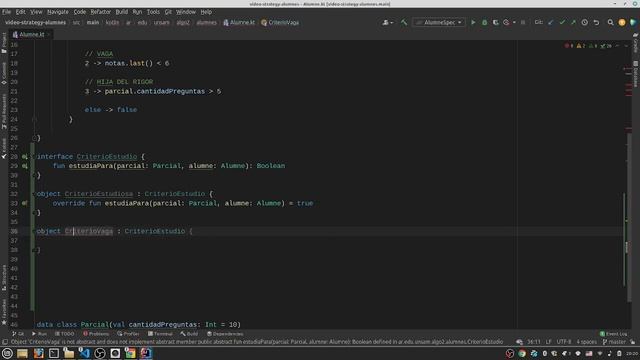Commit changes with Git green checkmark
The image size is (640, 360).
click(x=562, y=22)
